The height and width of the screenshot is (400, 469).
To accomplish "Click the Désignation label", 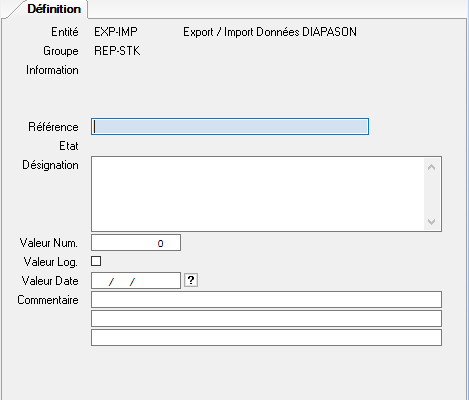I will click(50, 165).
